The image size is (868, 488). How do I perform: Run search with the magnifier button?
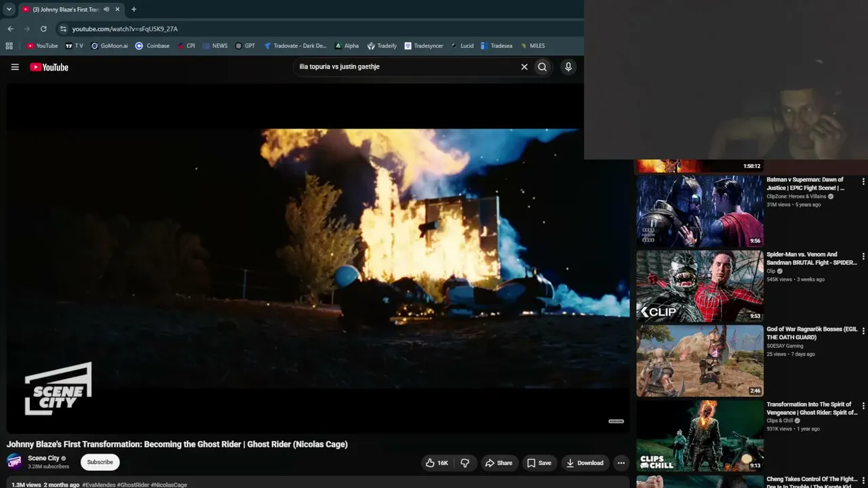(542, 67)
